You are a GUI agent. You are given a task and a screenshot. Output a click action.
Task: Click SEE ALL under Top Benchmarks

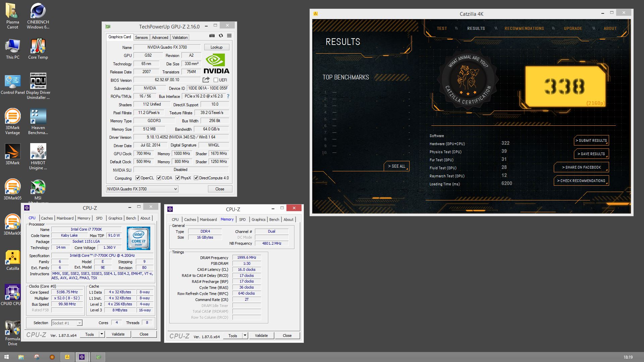coord(396,166)
